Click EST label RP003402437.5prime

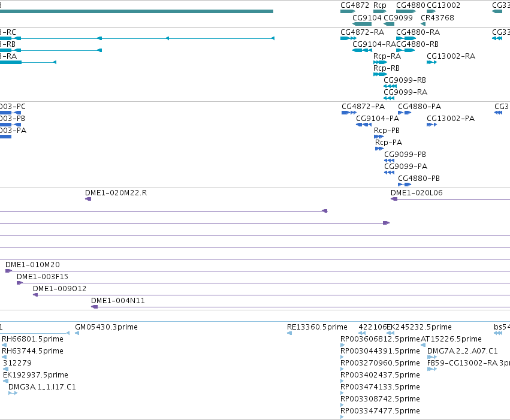[x=380, y=375]
